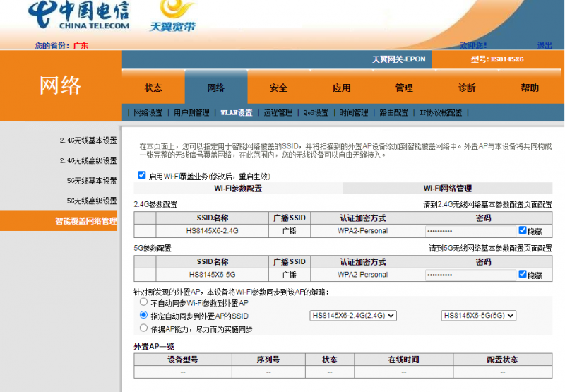The image size is (565, 392).
Task: Open the QoS设置 submenu item
Action: click(x=316, y=112)
